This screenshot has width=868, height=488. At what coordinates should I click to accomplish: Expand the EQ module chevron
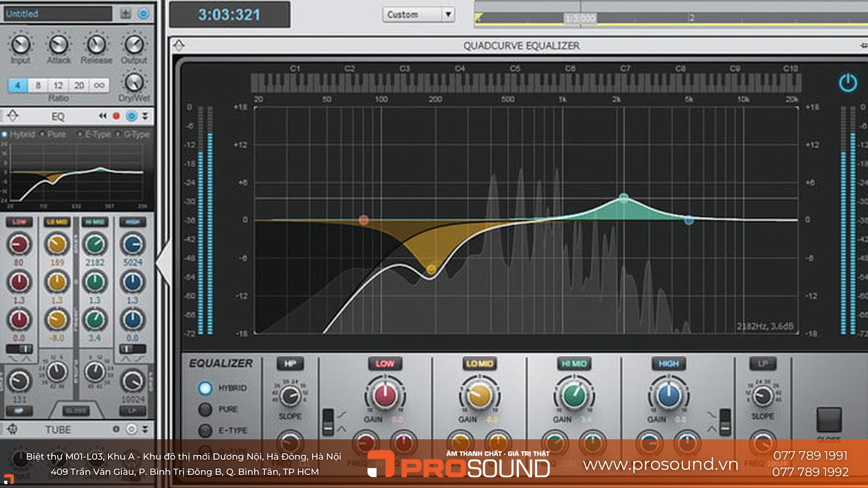145,116
